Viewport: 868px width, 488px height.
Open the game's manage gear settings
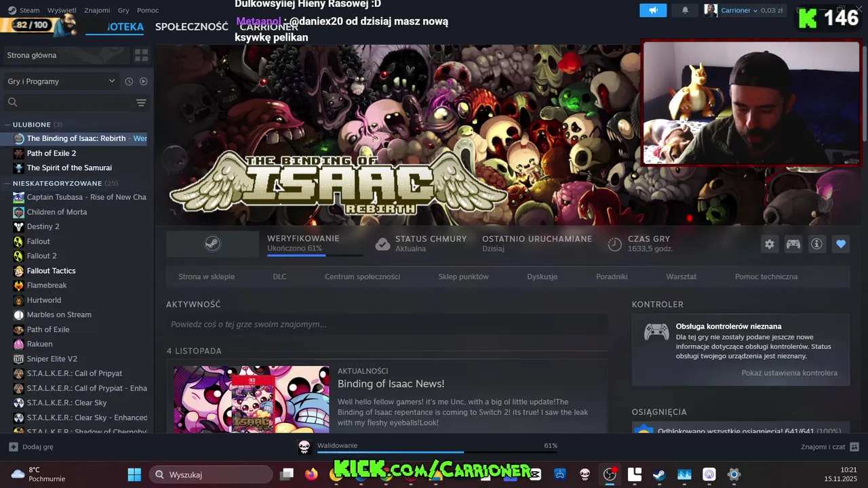click(769, 244)
